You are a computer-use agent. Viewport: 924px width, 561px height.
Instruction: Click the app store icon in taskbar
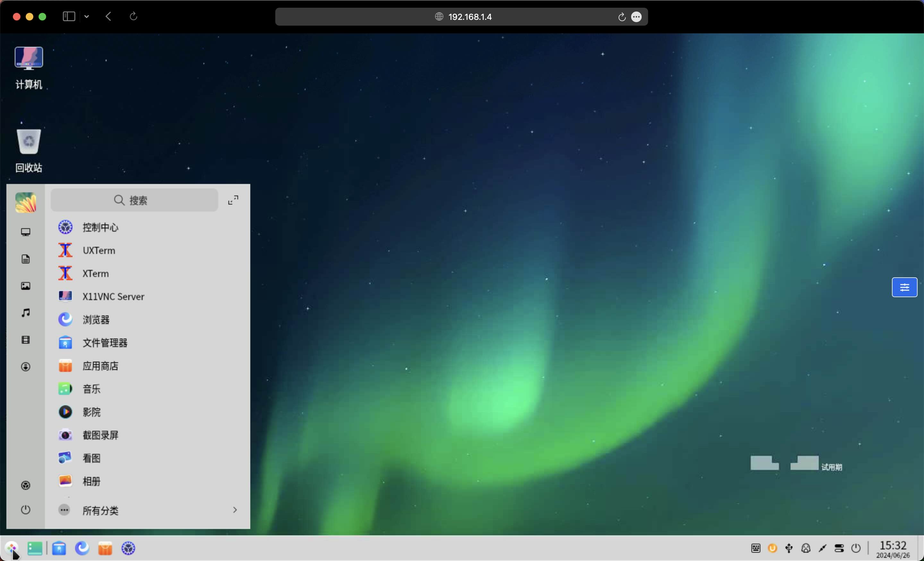tap(105, 548)
